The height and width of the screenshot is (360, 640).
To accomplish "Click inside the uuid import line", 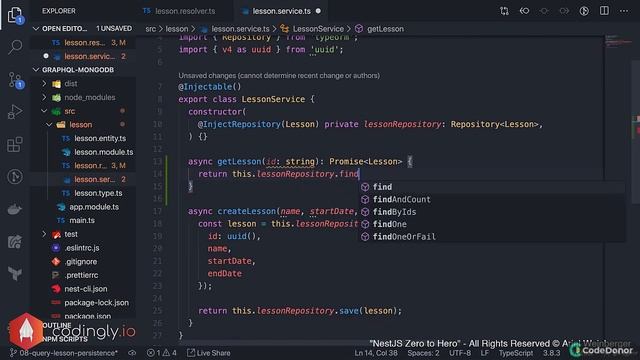I will coord(261,50).
